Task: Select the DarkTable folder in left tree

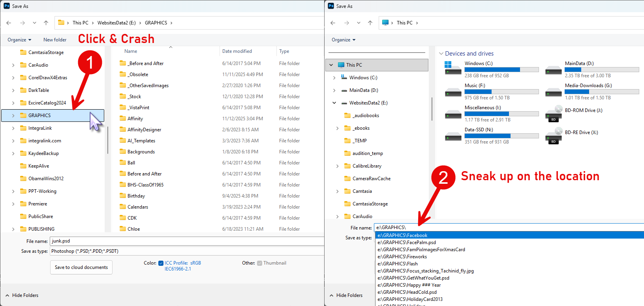Action: tap(39, 90)
